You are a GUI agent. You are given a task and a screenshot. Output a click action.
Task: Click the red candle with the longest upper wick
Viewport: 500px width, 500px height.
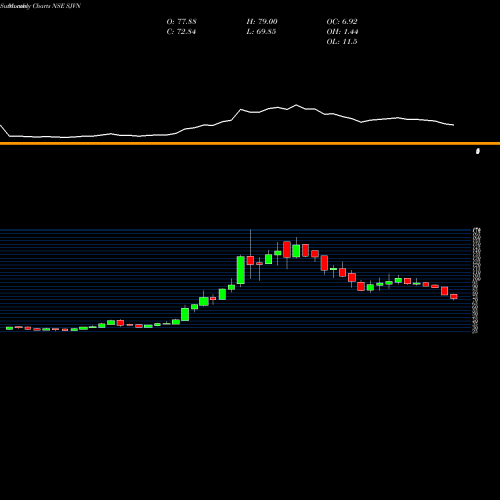tap(250, 260)
